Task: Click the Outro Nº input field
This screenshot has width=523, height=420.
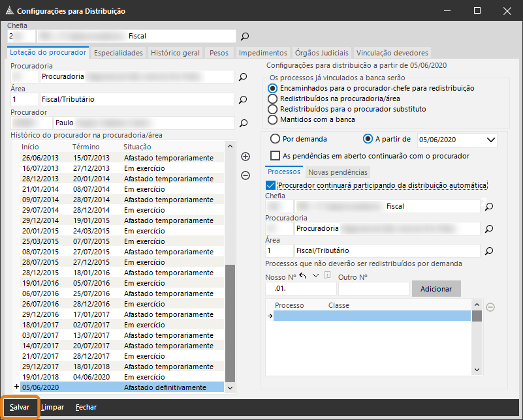Action: point(373,288)
